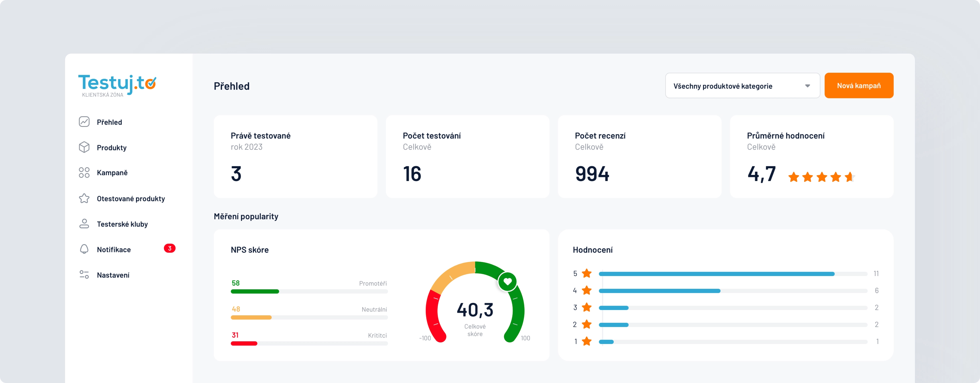Click the Produkty cube icon
The width and height of the screenshot is (980, 383).
pyautogui.click(x=84, y=147)
